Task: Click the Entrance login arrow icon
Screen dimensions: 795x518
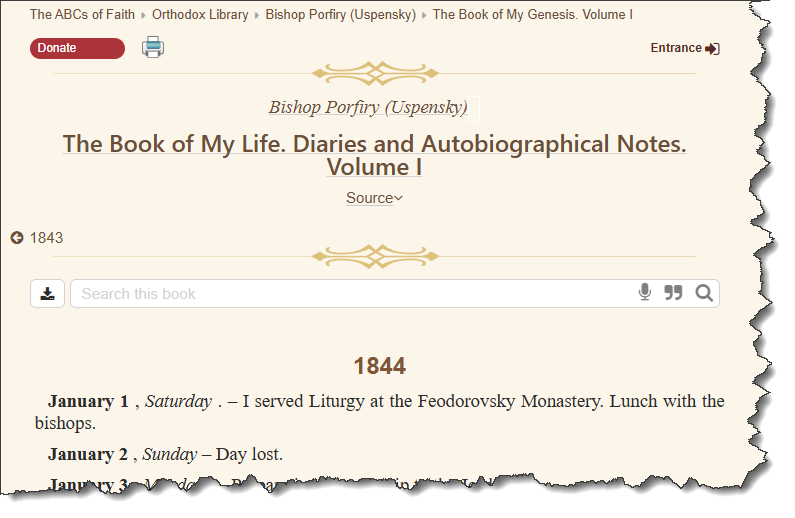Action: point(712,48)
